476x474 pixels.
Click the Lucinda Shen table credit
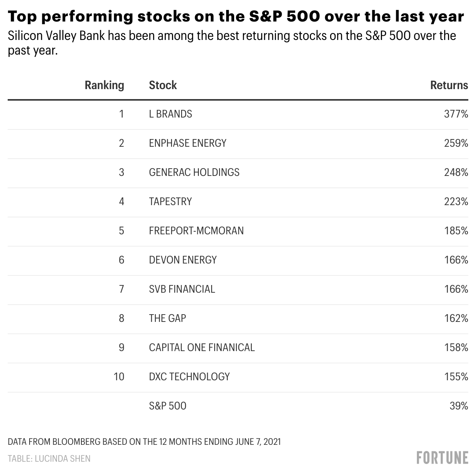tap(49, 459)
